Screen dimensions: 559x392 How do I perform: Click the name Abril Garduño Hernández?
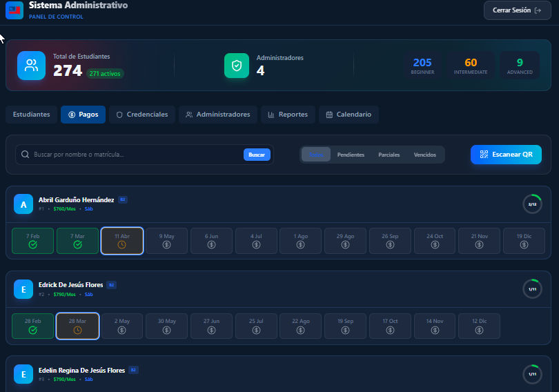pyautogui.click(x=77, y=200)
